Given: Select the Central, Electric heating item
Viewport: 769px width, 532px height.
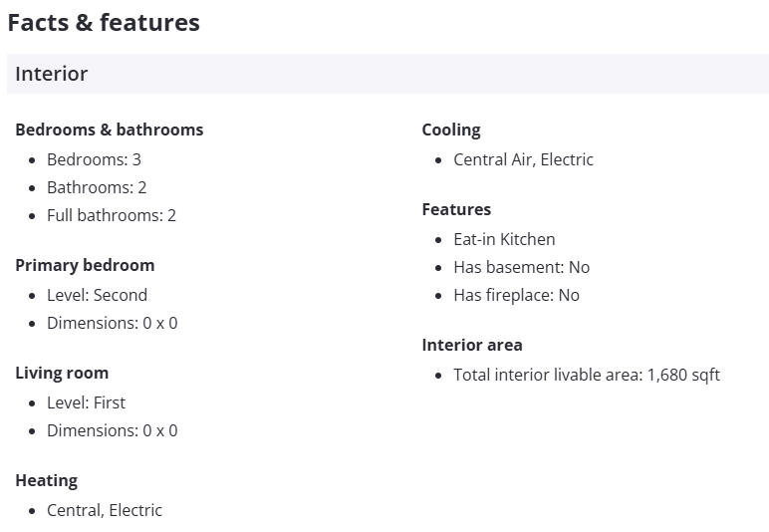Looking at the screenshot, I should (104, 510).
